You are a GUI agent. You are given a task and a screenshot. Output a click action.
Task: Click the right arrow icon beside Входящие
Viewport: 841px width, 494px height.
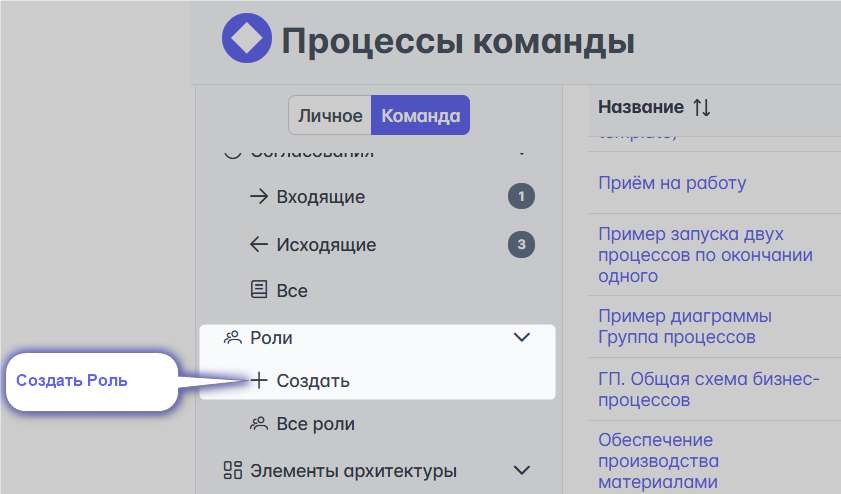259,196
